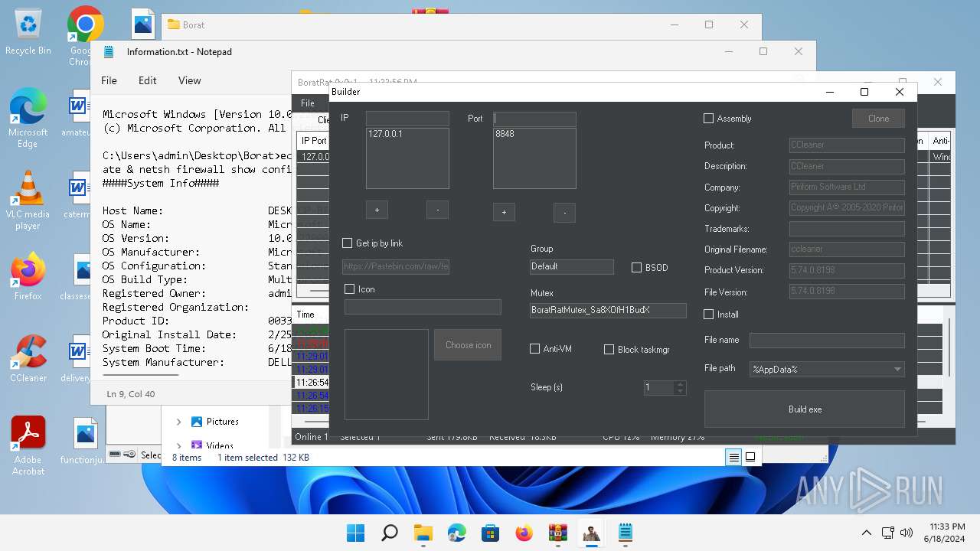Select the functionju image file on desktop
Image resolution: width=980 pixels, height=551 pixels.
[x=84, y=442]
